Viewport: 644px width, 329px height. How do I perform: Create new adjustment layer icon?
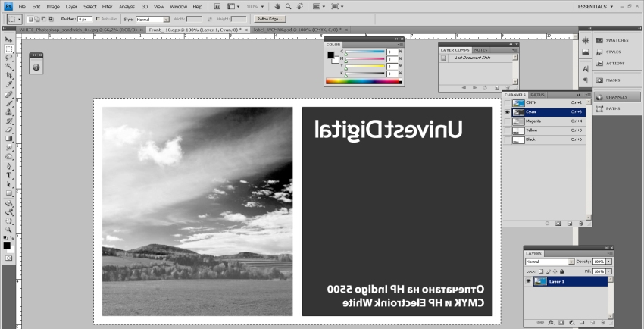(571, 323)
